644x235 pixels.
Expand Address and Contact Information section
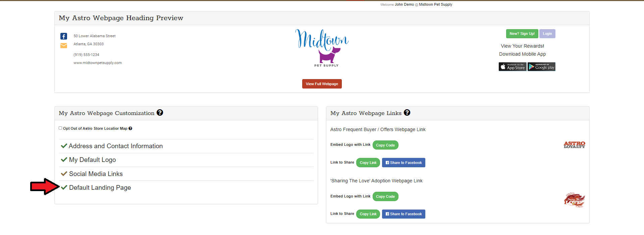(115, 146)
